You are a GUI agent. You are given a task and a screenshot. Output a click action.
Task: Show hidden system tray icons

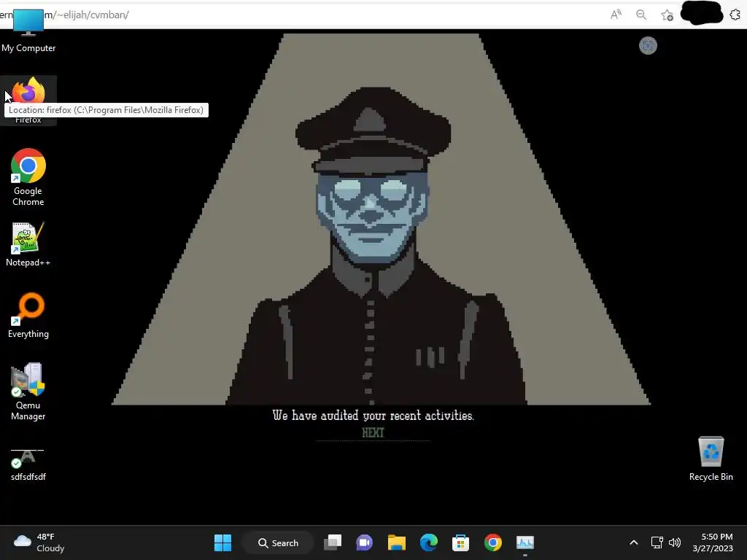coord(634,542)
